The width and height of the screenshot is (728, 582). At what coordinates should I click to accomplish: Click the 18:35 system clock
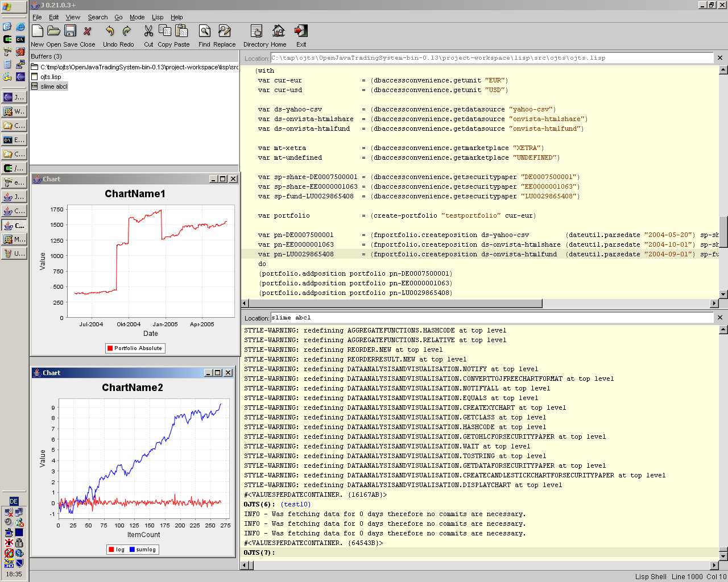click(14, 574)
